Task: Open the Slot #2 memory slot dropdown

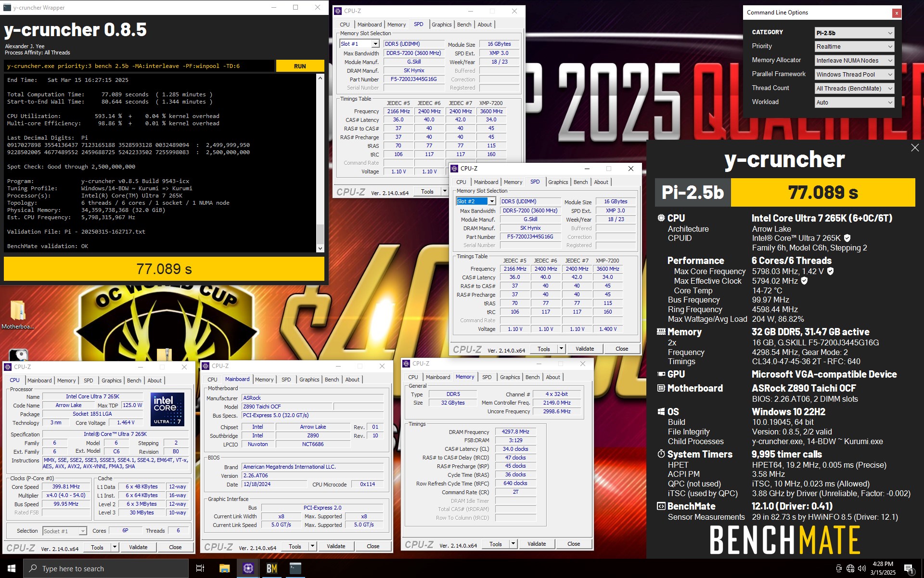Action: (476, 201)
